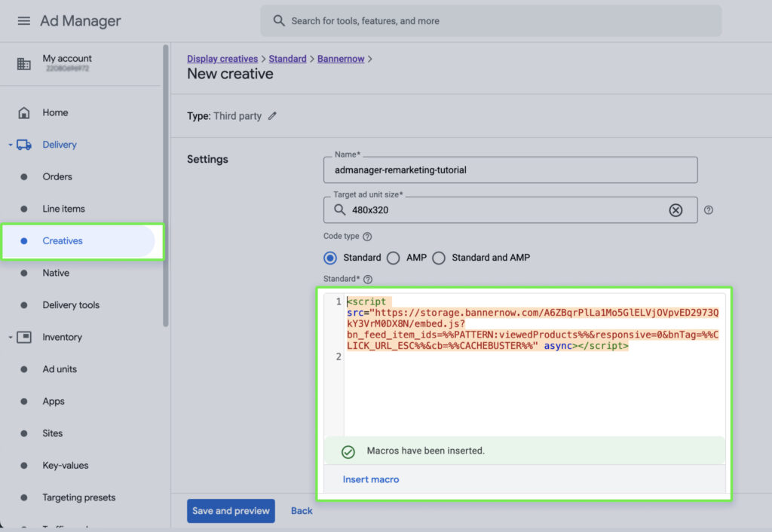Open Orders in sidebar
772x532 pixels.
point(57,176)
